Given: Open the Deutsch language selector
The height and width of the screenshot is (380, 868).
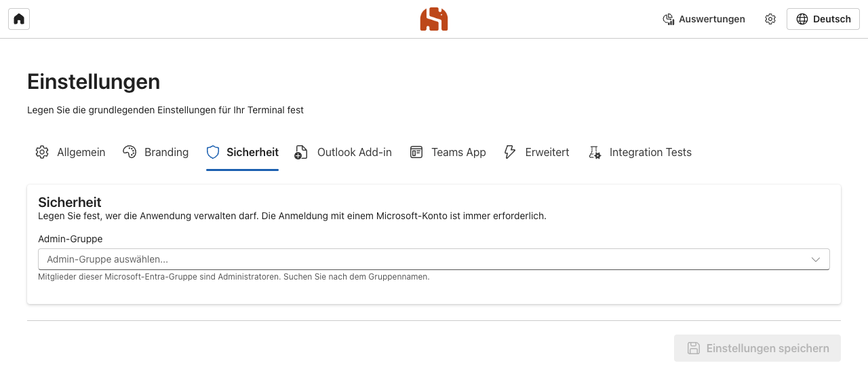Looking at the screenshot, I should (x=823, y=19).
